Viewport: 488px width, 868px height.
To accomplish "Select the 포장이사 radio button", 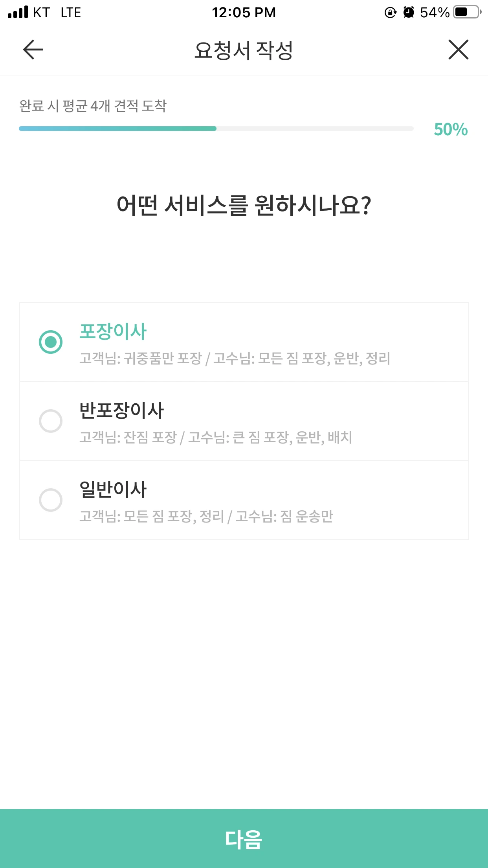I will click(51, 342).
